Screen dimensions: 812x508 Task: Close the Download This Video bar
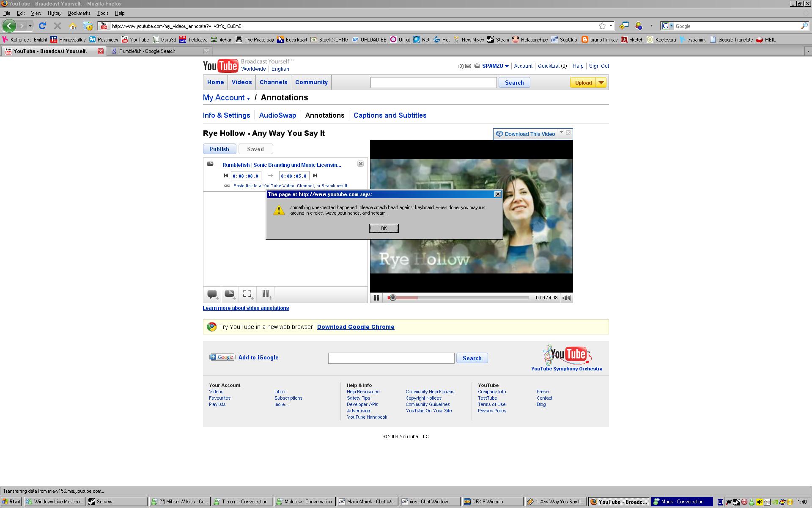pos(568,133)
